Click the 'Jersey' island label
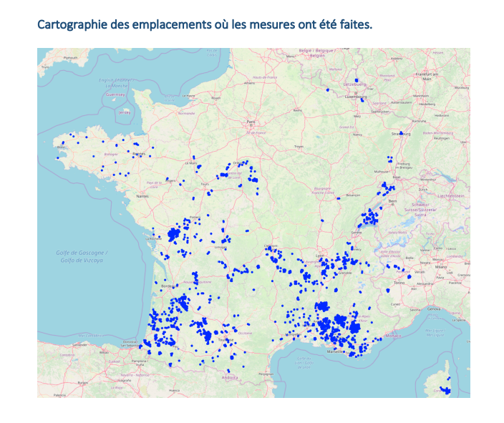The height and width of the screenshot is (423, 504). click(x=125, y=113)
